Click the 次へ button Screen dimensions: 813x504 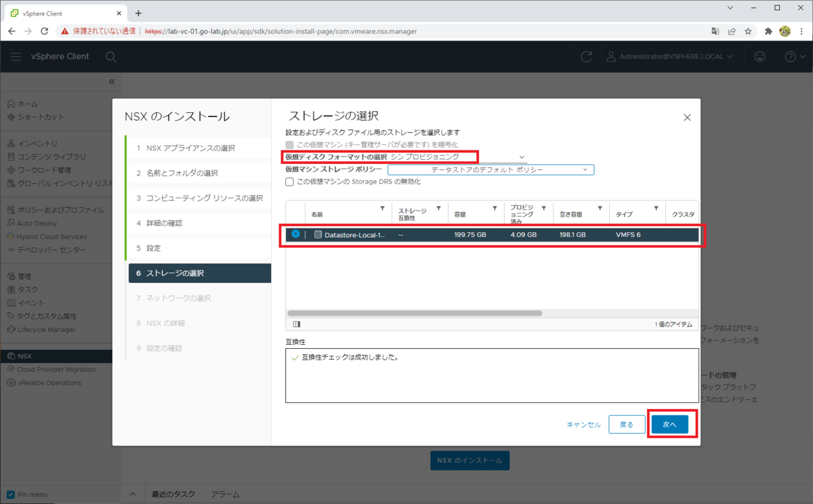click(x=670, y=424)
